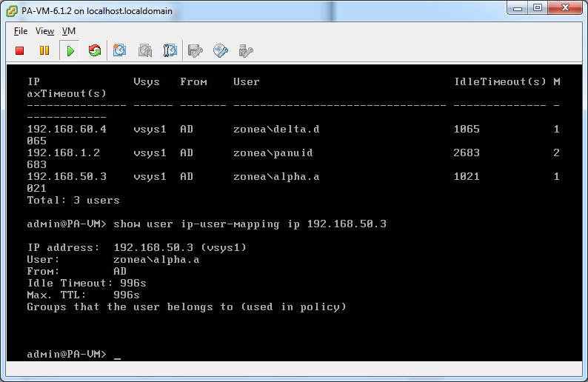Click the red Power Off stop icon

point(20,50)
